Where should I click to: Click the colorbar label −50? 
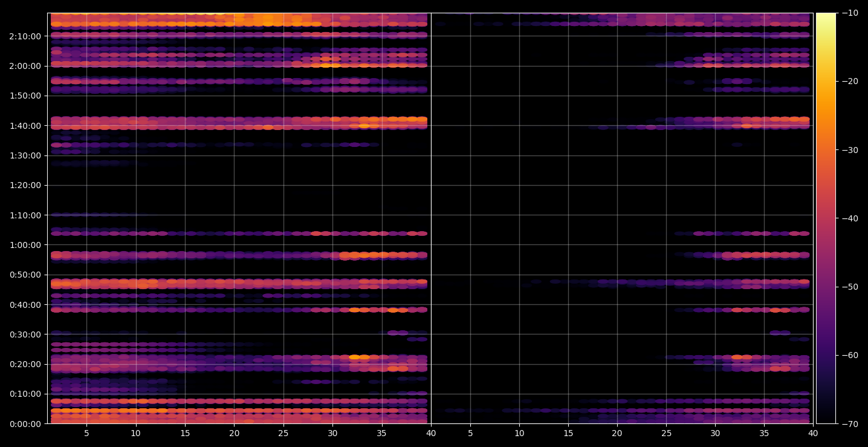pos(850,287)
